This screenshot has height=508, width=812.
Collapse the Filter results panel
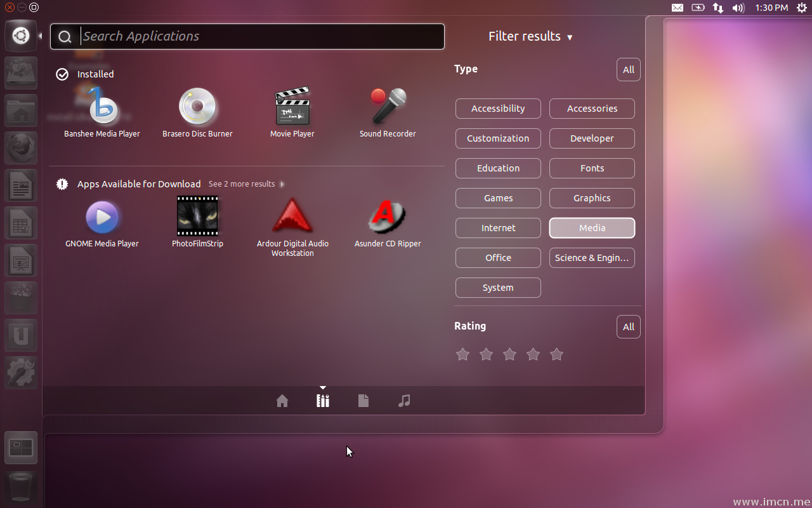click(530, 37)
